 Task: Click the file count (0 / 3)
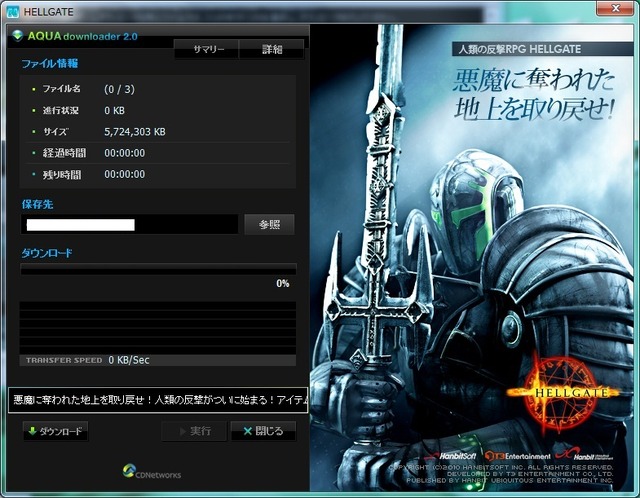[119, 89]
